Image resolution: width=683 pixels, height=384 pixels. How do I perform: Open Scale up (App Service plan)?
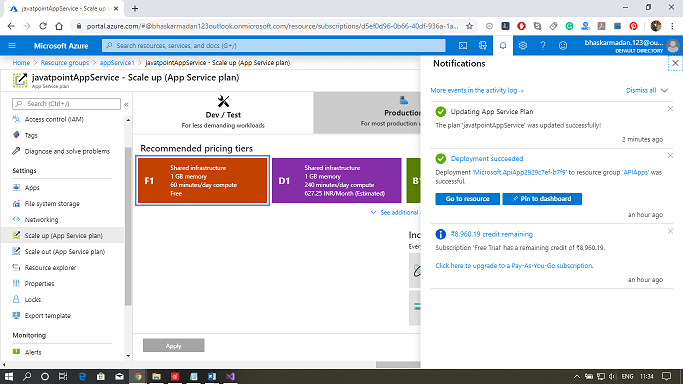pos(63,236)
